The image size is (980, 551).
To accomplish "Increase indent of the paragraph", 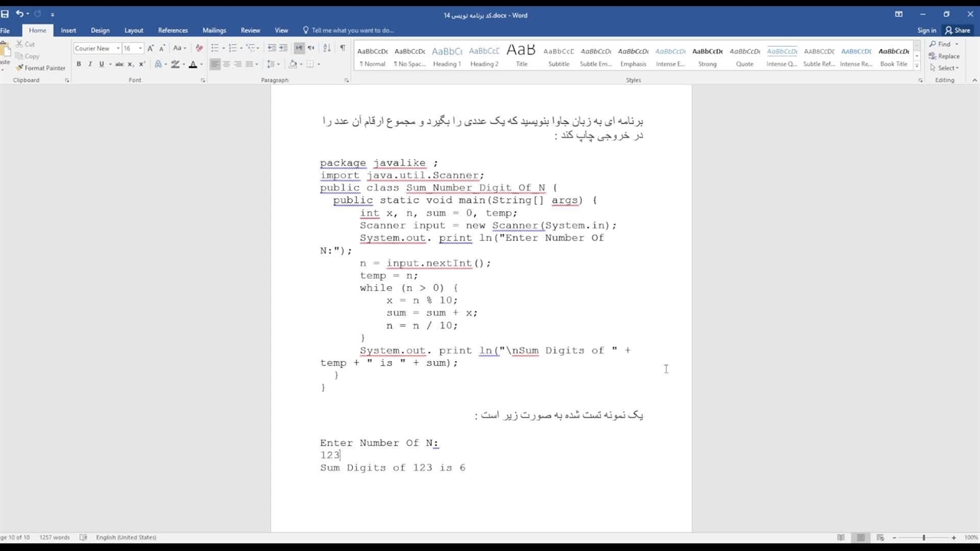I will coord(283,48).
